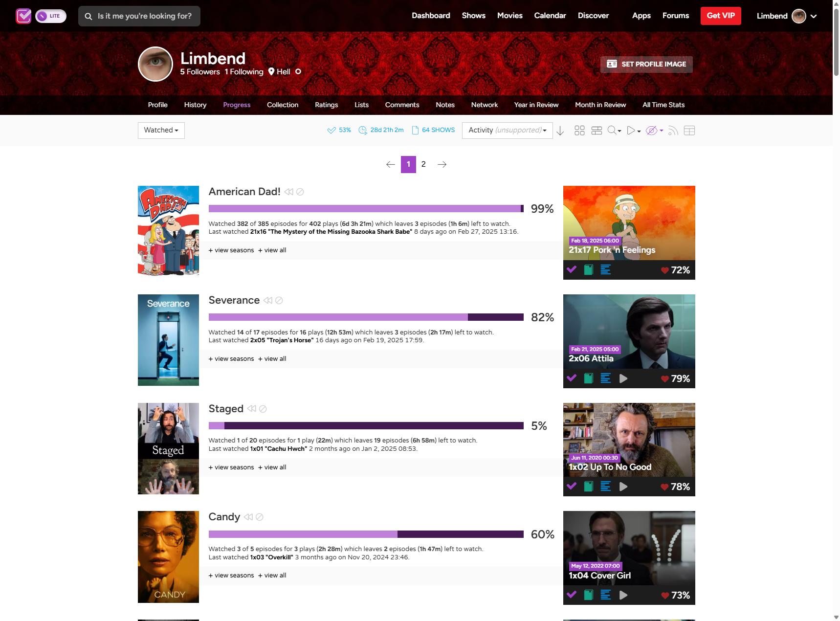Open the 5 Followers link
This screenshot has width=840, height=621.
click(x=200, y=72)
